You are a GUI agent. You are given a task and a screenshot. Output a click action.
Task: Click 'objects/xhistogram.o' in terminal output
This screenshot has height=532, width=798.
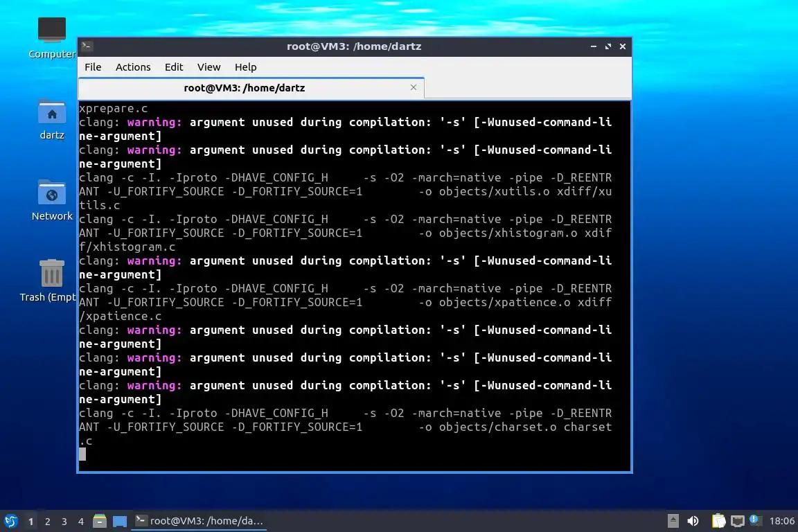(x=508, y=233)
